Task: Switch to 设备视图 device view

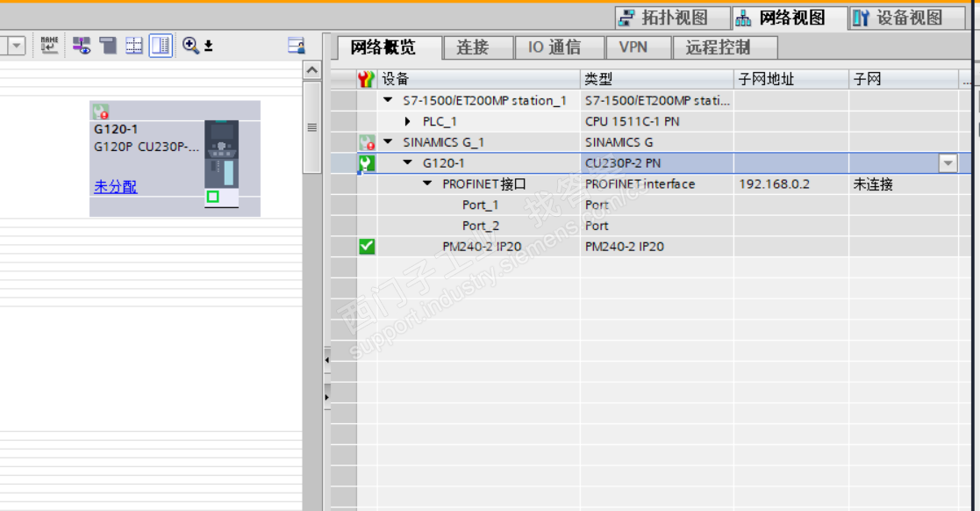Action: (x=907, y=18)
